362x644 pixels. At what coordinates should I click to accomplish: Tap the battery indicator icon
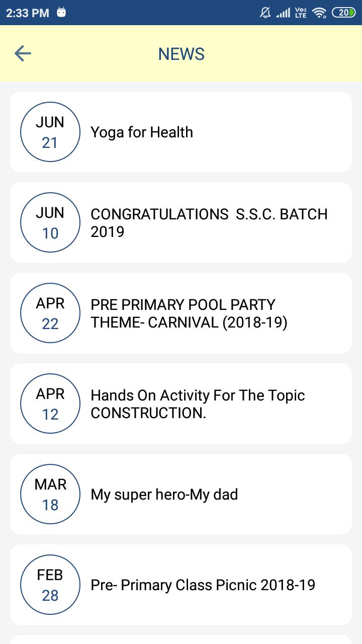pyautogui.click(x=344, y=13)
